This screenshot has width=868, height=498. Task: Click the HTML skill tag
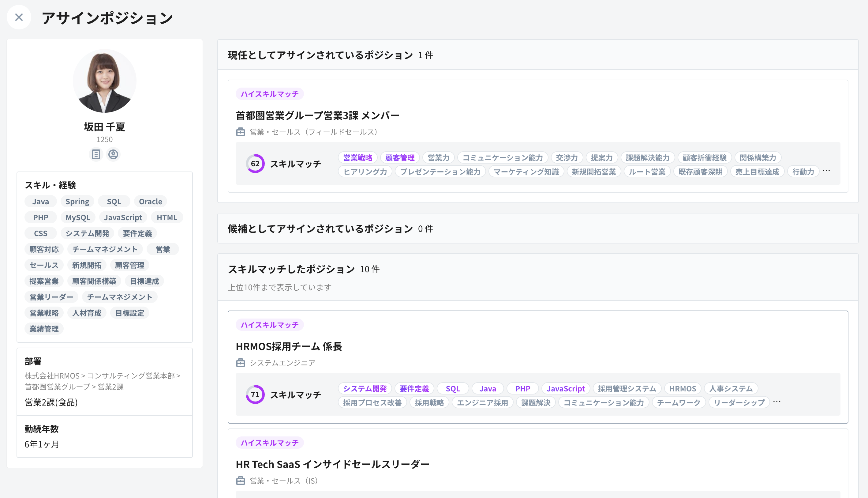[x=167, y=217]
